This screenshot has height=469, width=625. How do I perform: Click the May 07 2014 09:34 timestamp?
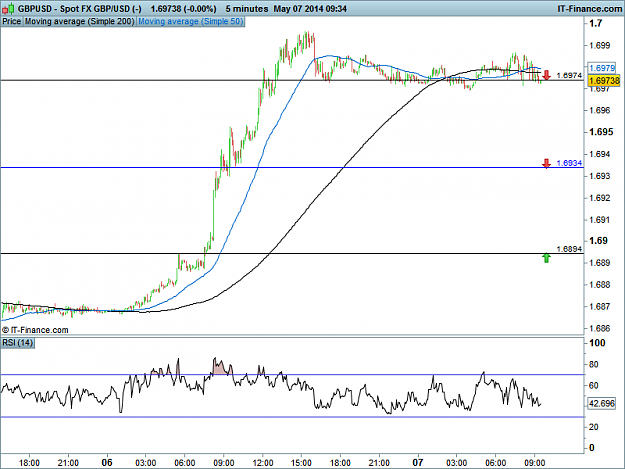(x=310, y=8)
